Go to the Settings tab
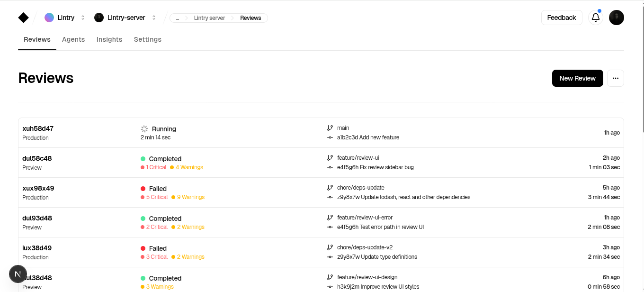Viewport: 644px width, 292px height. 148,39
